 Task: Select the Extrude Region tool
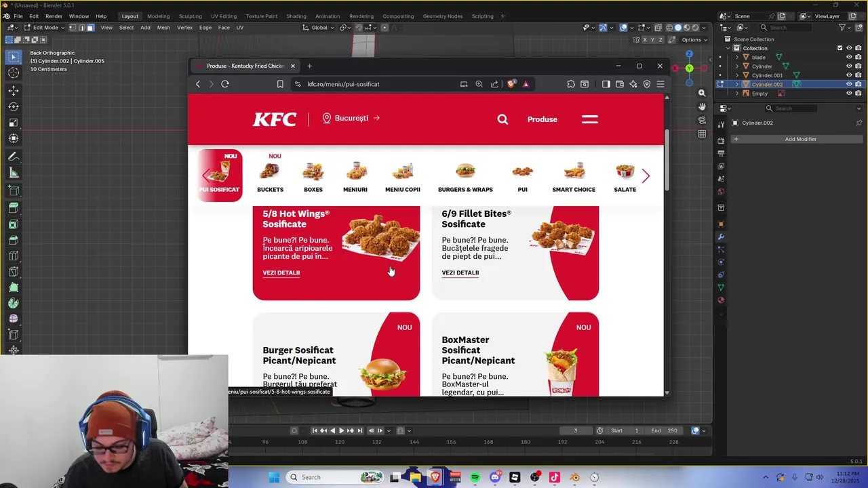(x=14, y=209)
